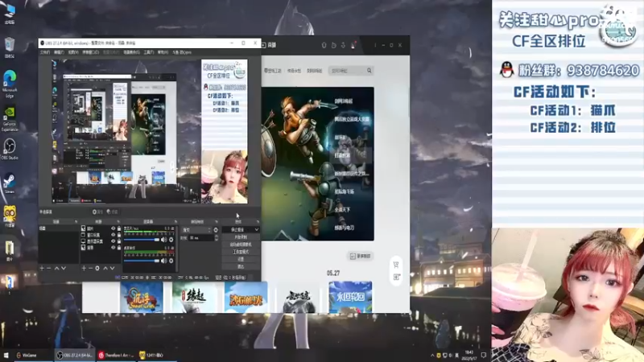This screenshot has width=644, height=362.
Task: Add a new source with the plus icon
Action: point(84,268)
